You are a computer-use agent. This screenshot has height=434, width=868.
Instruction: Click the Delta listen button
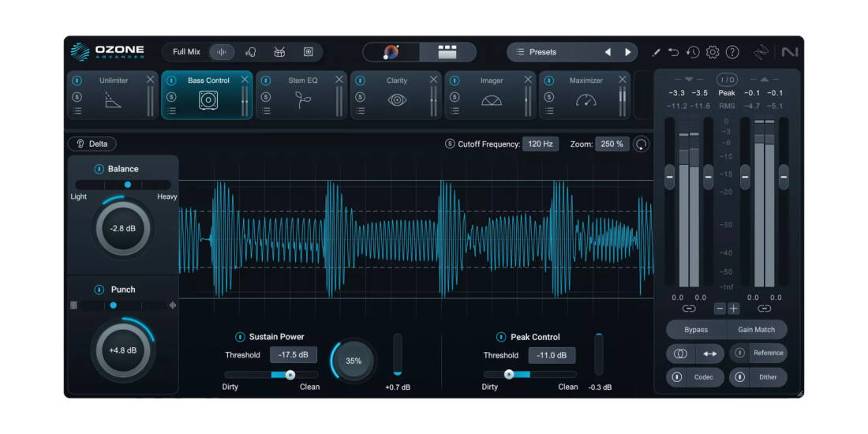click(x=92, y=144)
